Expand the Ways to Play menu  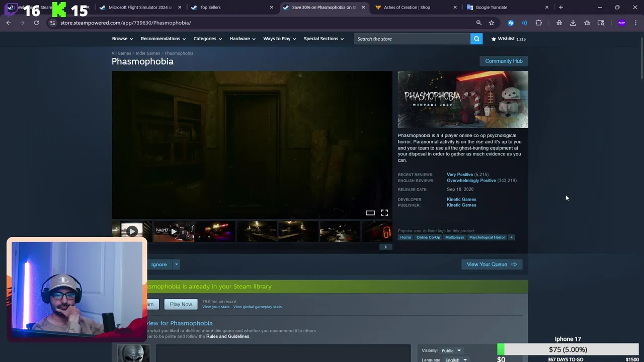[x=280, y=39]
